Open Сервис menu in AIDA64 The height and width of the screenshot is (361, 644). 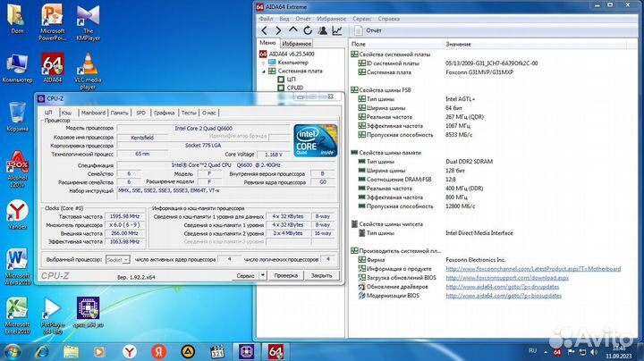(x=362, y=19)
